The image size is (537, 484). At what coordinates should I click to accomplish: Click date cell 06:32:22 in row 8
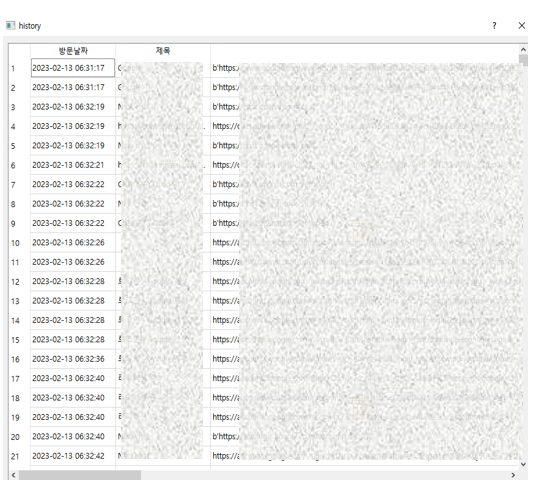point(73,204)
